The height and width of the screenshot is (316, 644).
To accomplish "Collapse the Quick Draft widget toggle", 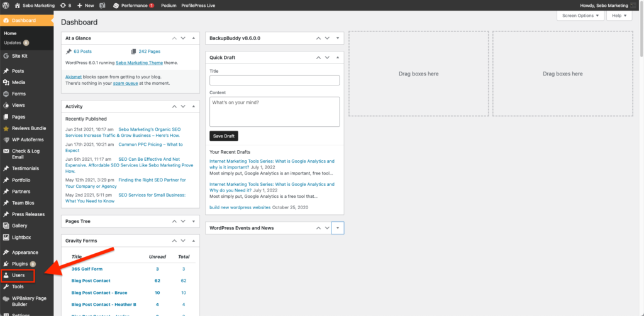I will click(x=338, y=57).
